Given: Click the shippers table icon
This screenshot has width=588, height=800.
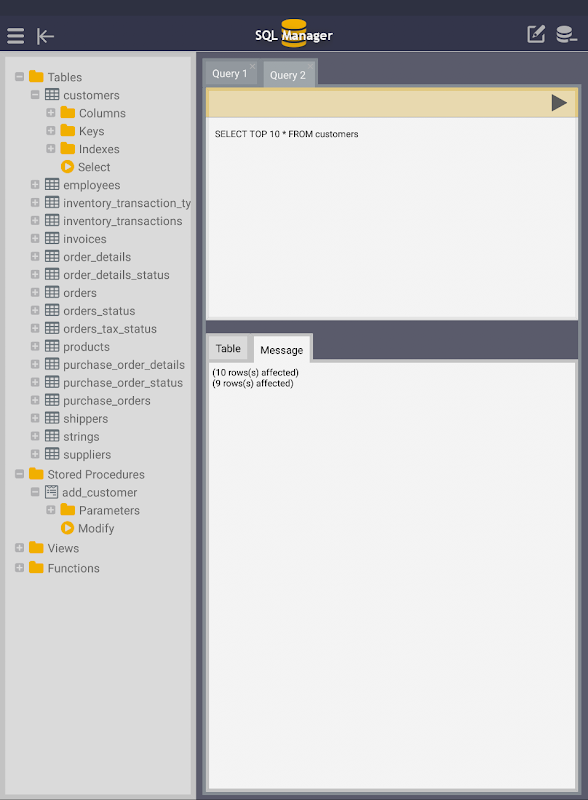Looking at the screenshot, I should 52,418.
